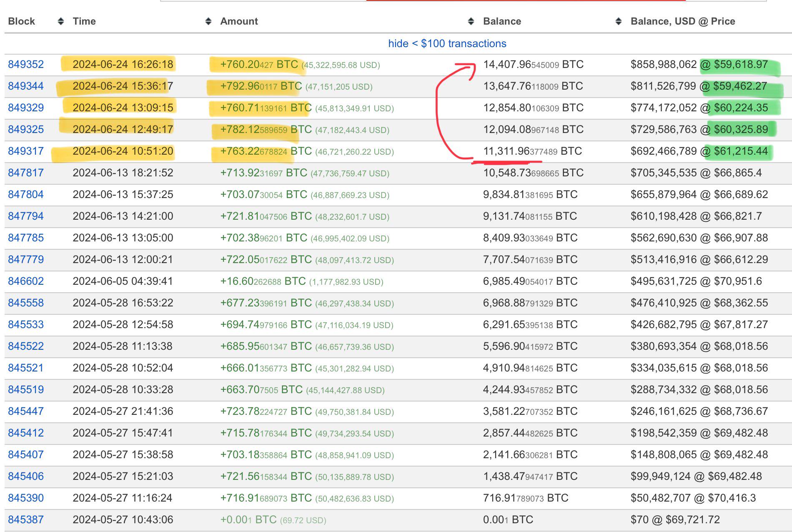The width and height of the screenshot is (792, 532).
Task: Click the sort arrows for Time column
Action: pos(208,21)
